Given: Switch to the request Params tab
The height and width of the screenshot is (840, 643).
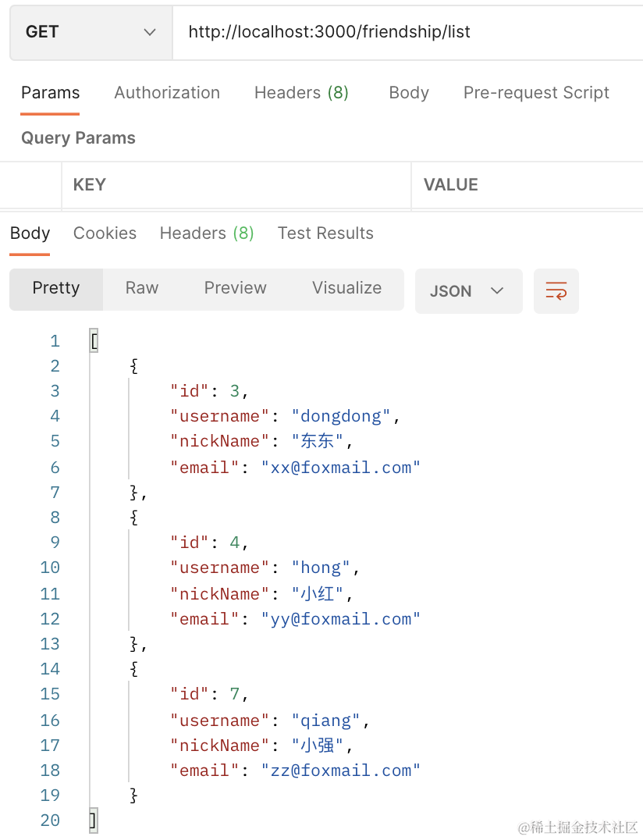Looking at the screenshot, I should click(x=50, y=93).
